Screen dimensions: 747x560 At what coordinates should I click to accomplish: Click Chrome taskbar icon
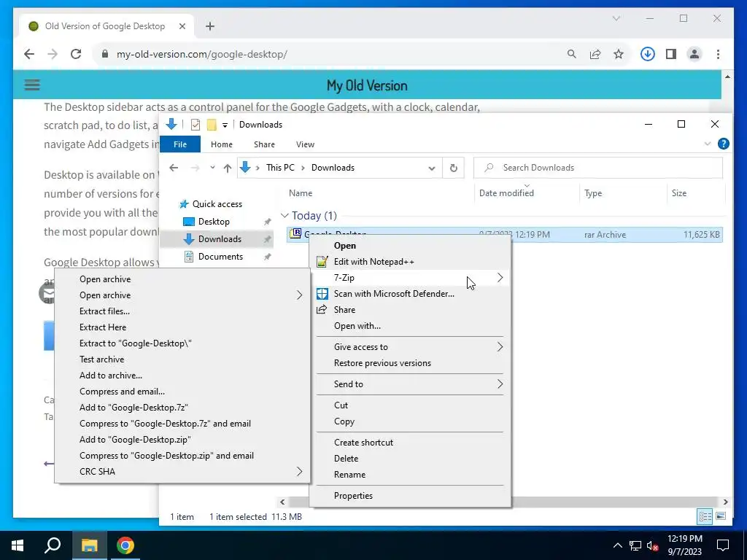tap(125, 545)
